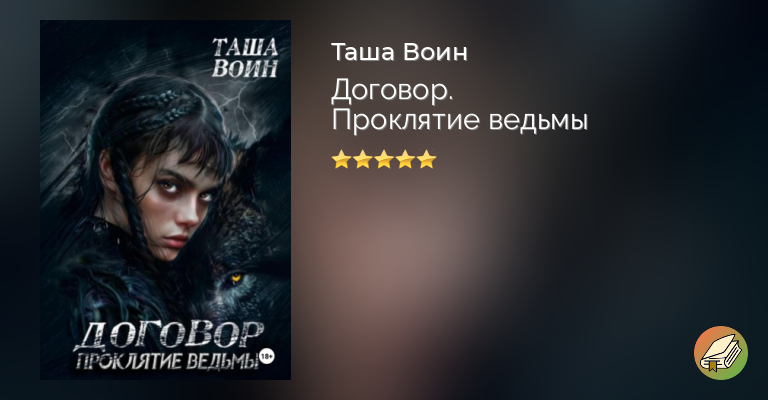Click the 18+ age badge on cover
Screen dimensions: 768x400
point(266,356)
